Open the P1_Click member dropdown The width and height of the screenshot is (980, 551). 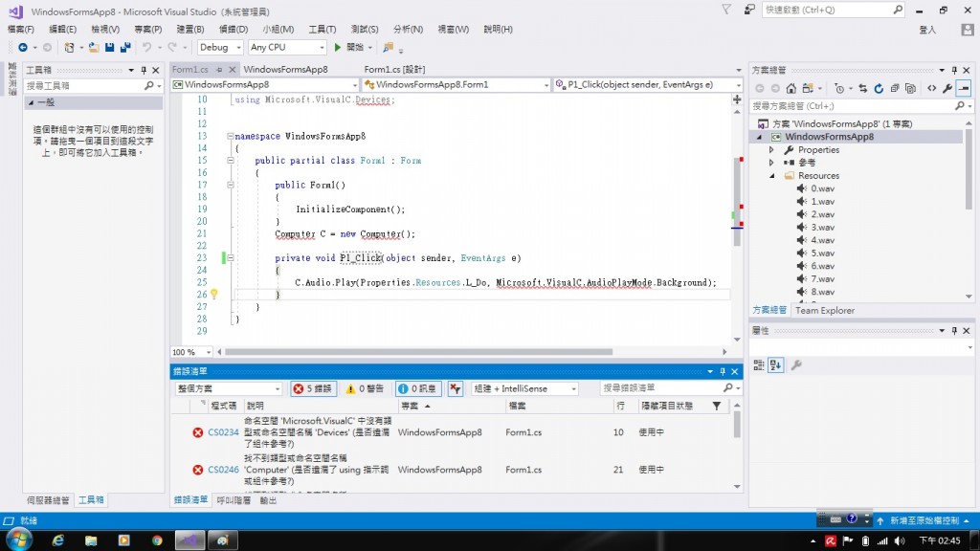click(x=648, y=84)
